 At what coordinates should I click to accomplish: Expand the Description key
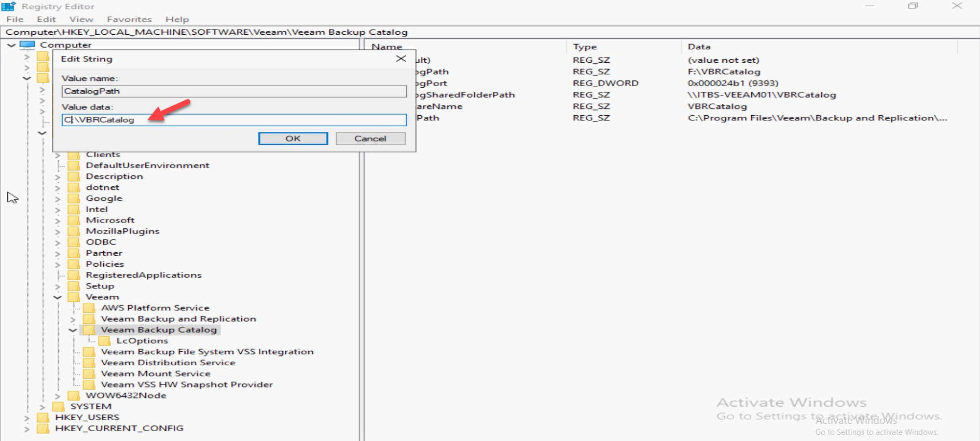58,177
